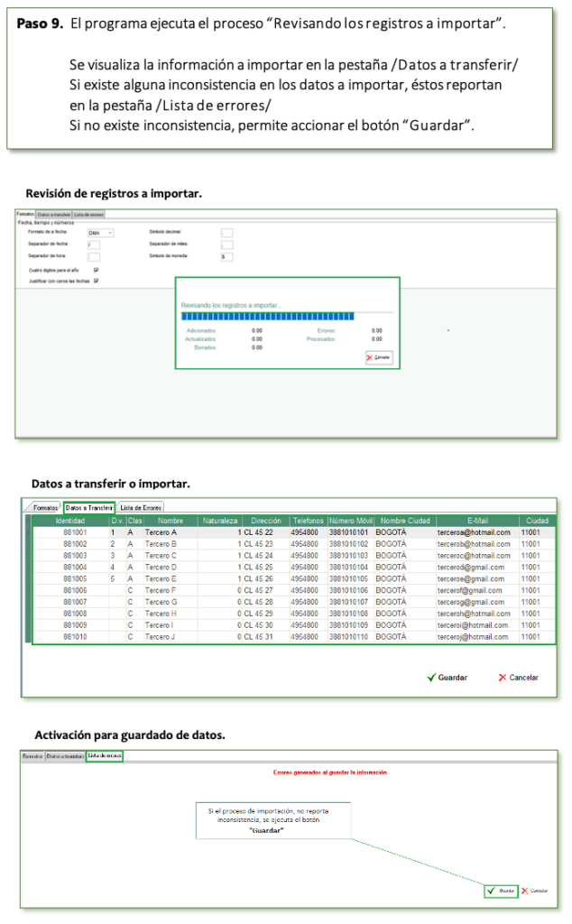
Task: Click red X Cancelar in data table panel
Action: [518, 677]
